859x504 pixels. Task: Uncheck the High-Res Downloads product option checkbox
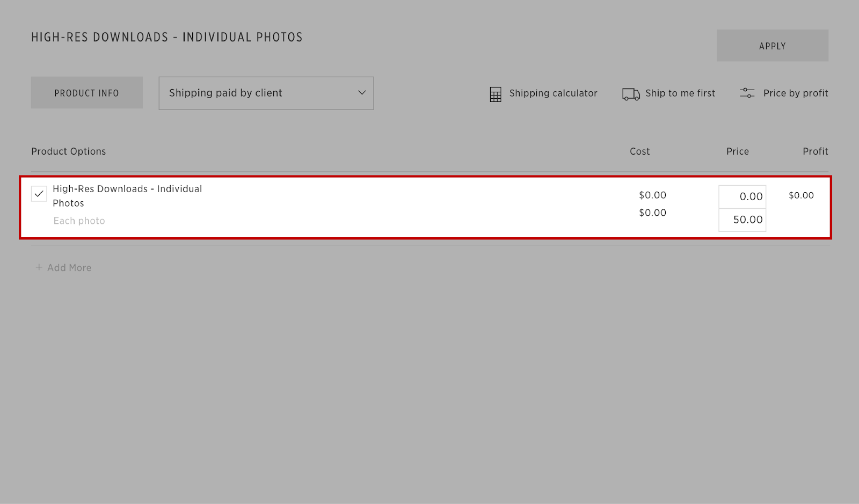39,194
